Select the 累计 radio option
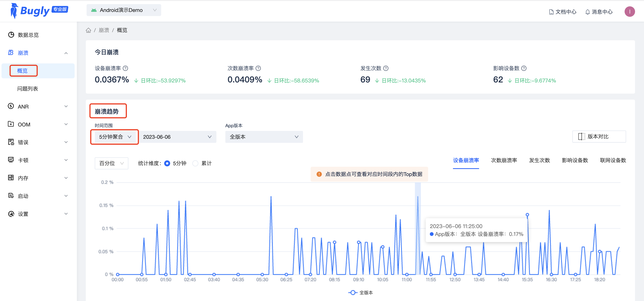 point(195,163)
